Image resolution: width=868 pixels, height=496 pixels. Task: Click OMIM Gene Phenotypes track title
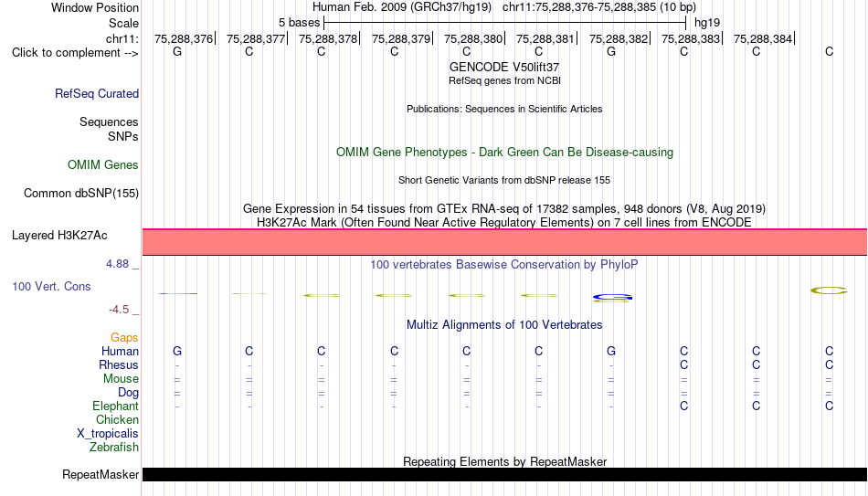coord(504,153)
